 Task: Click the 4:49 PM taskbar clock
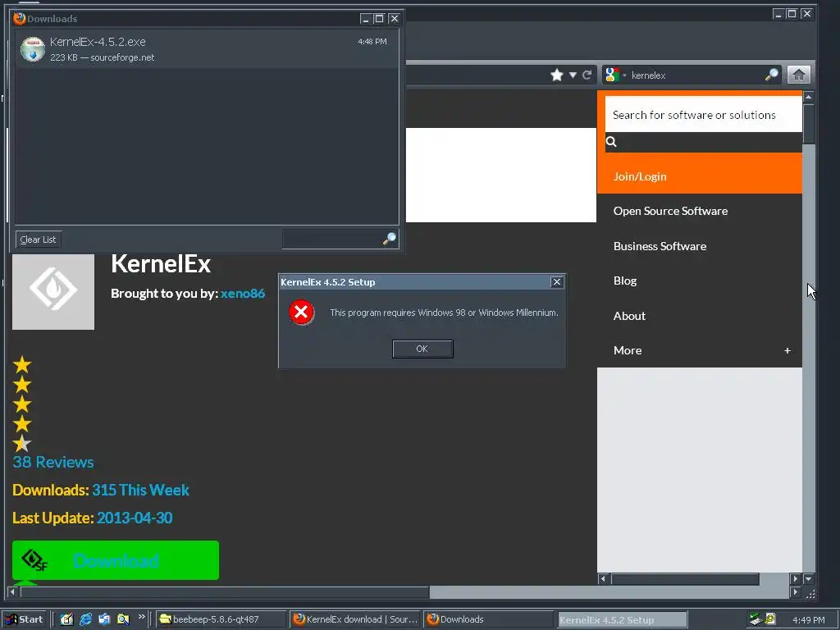pyautogui.click(x=808, y=620)
